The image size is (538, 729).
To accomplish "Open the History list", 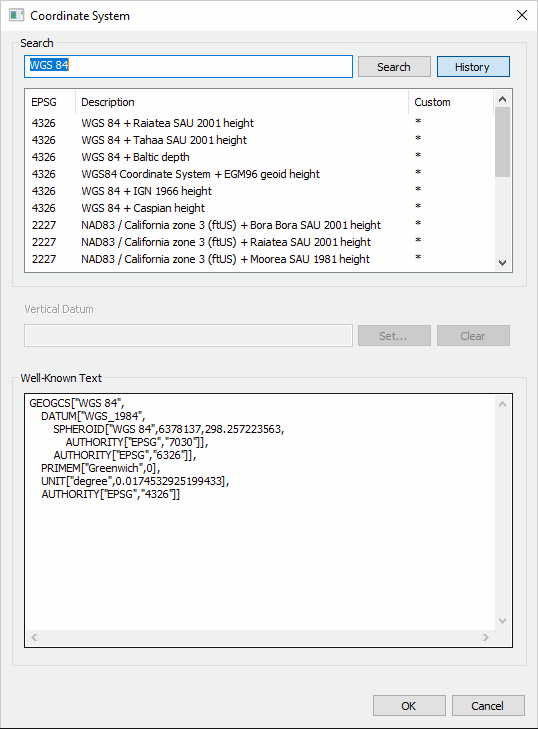I will [x=473, y=67].
